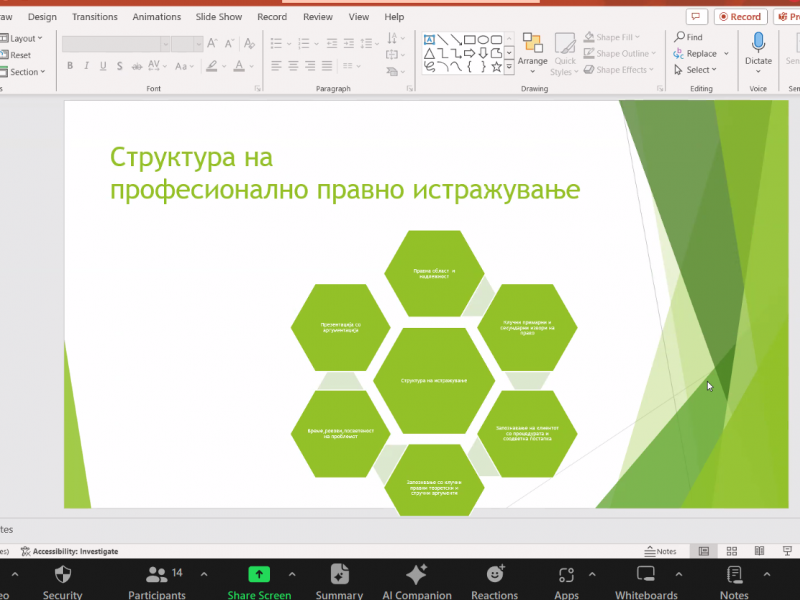The height and width of the screenshot is (600, 800).
Task: Switch to Slide Sorter view icon
Action: click(732, 551)
